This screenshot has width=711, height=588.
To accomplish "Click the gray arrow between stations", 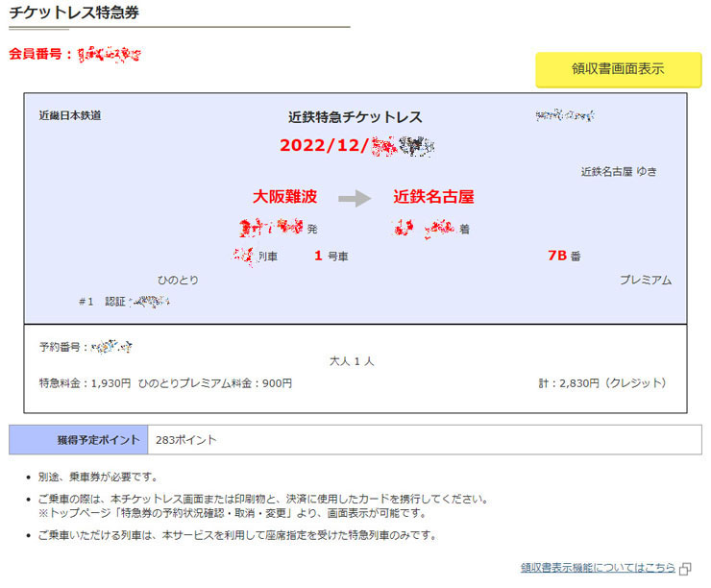I will click(355, 198).
